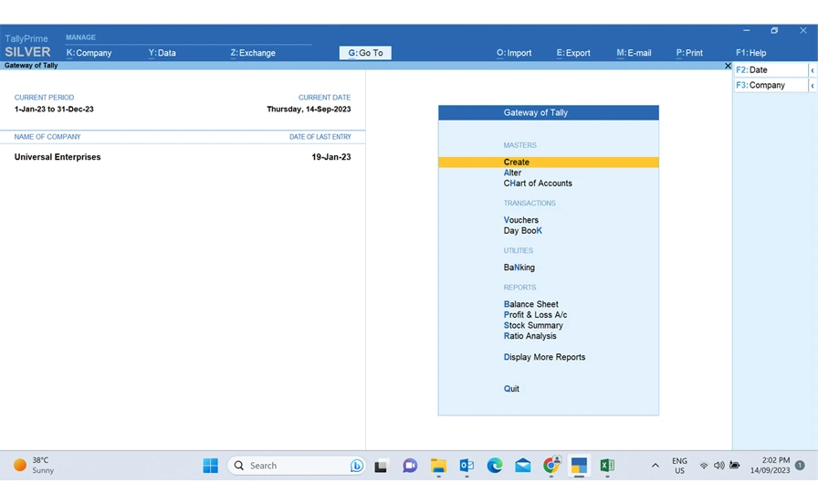
Task: Show hidden system tray icons
Action: tap(655, 466)
